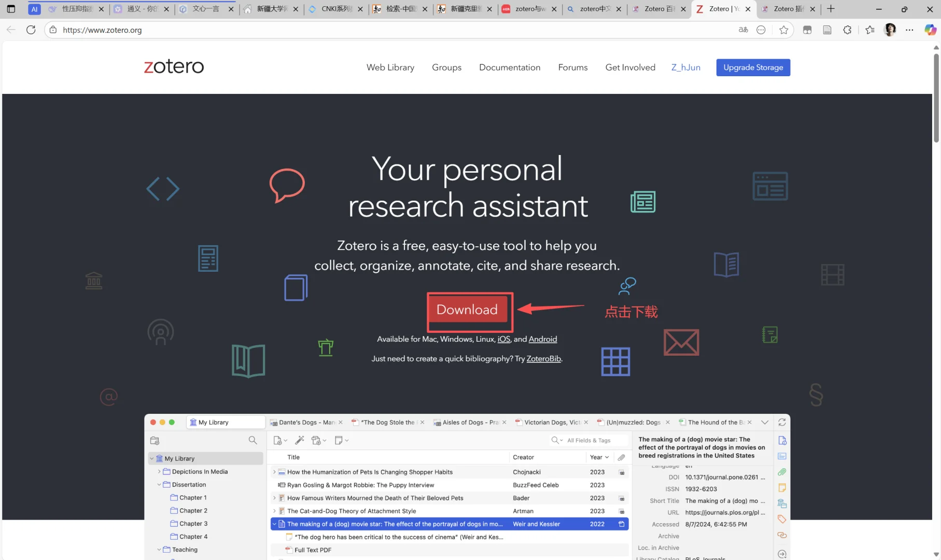Click the Abstract section icon in item pane
This screenshot has height=560, width=941.
[x=782, y=456]
